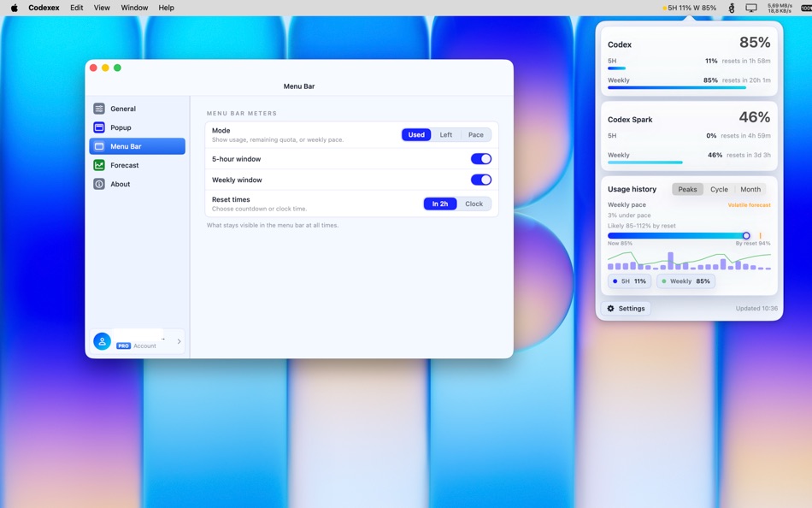Click the weekly pace forecast slider handle
812x508 pixels.
coord(746,235)
